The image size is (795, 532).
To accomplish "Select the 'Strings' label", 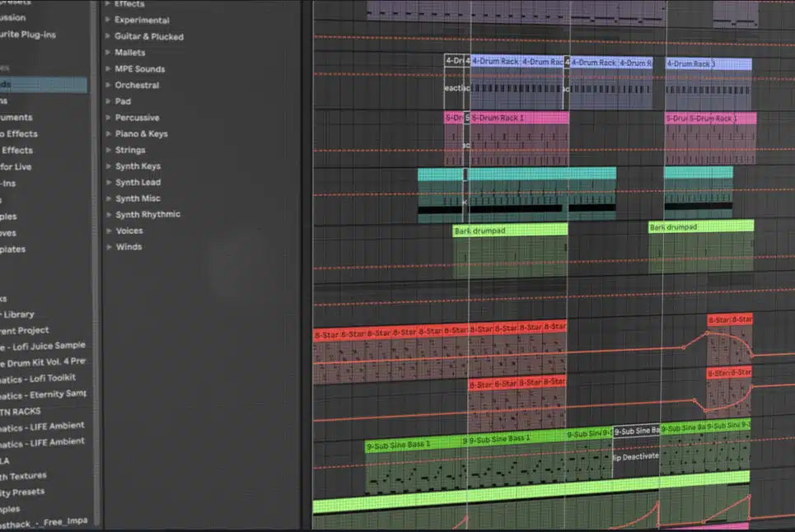I will click(x=130, y=150).
